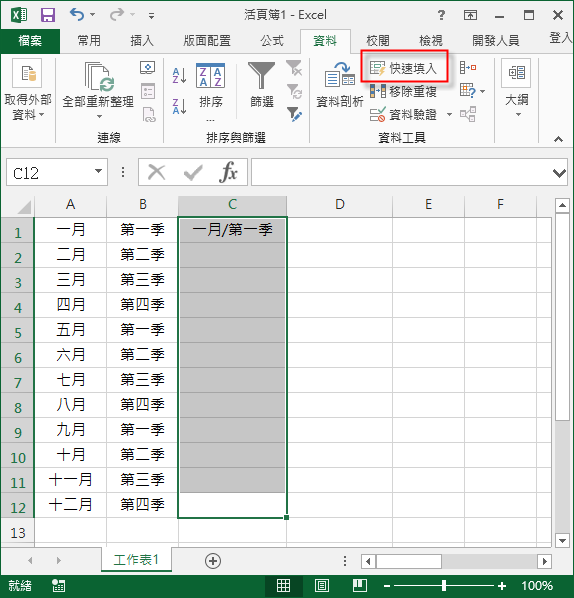Screen dimensions: 574x598
Task: Open Excel Help question mark
Action: [441, 15]
